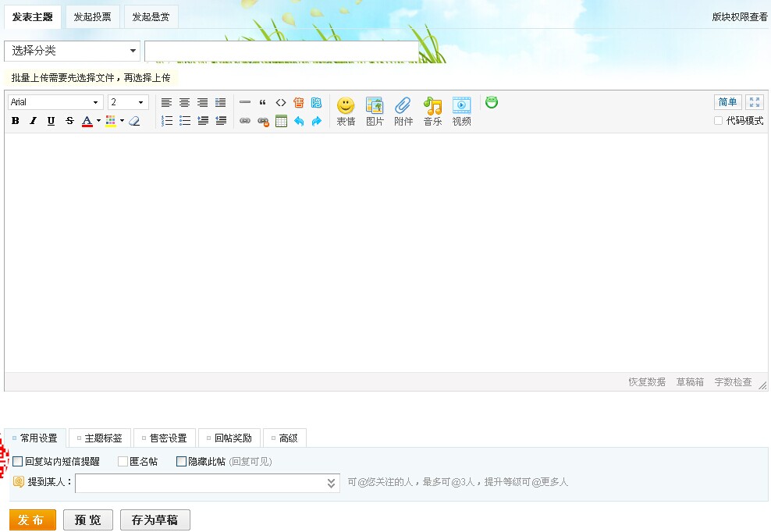Viewport: 771px width, 532px height.
Task: Insert music via the 音乐 icon
Action: point(432,112)
